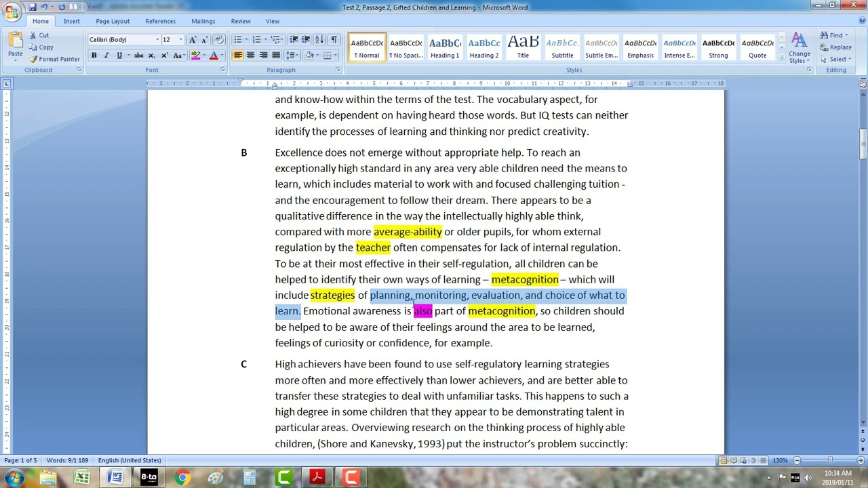
Task: Click the Numbering list icon
Action: click(256, 39)
